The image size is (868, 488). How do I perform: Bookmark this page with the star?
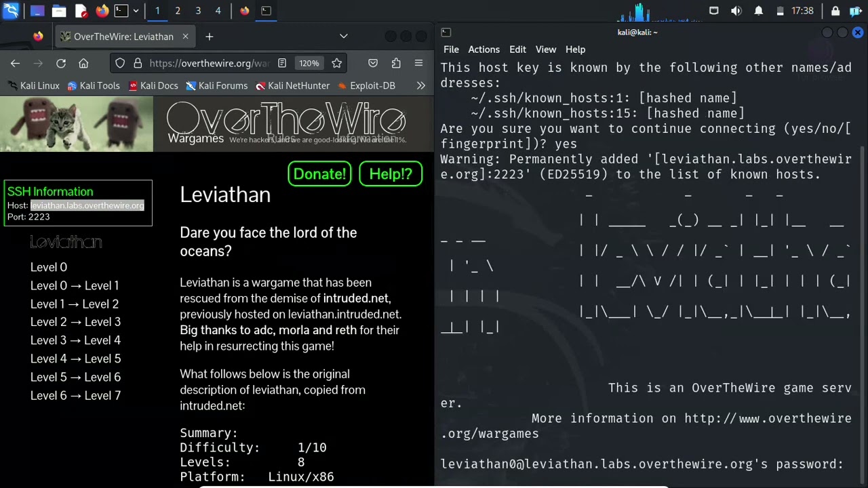point(336,63)
